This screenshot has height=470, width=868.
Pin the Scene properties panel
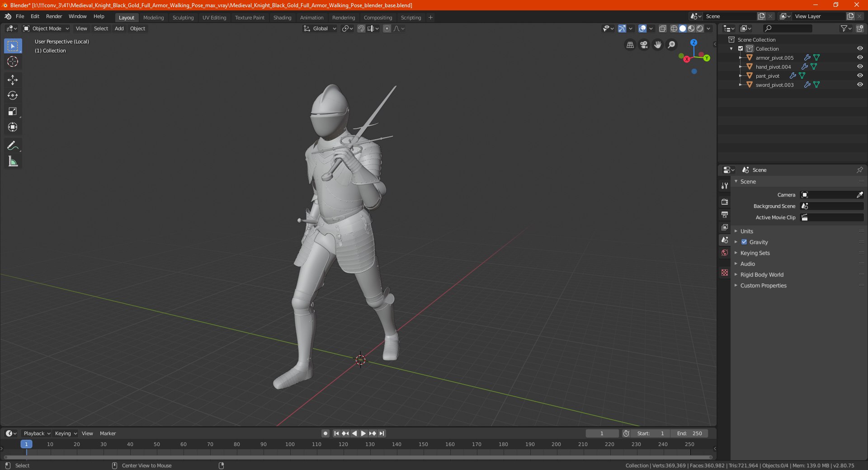coord(859,170)
